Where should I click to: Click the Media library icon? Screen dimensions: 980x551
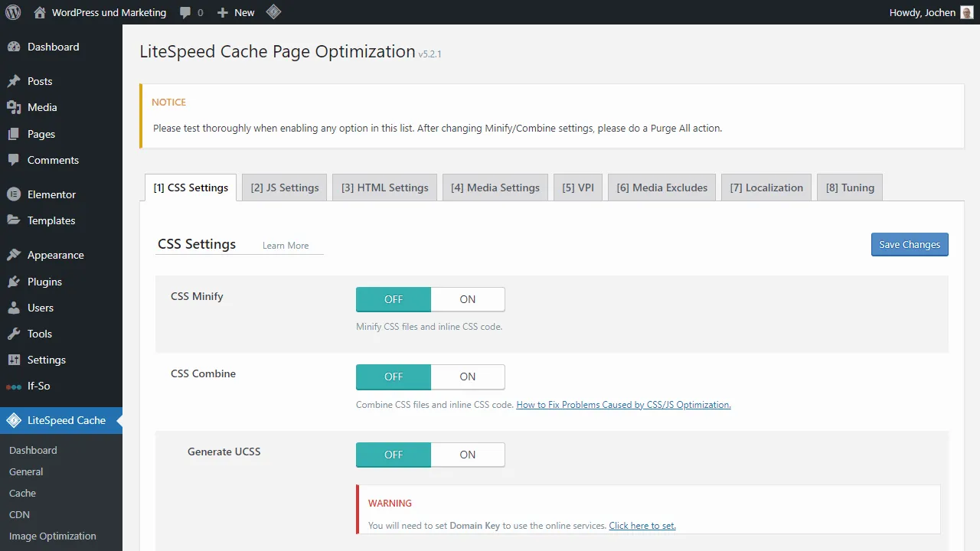14,107
